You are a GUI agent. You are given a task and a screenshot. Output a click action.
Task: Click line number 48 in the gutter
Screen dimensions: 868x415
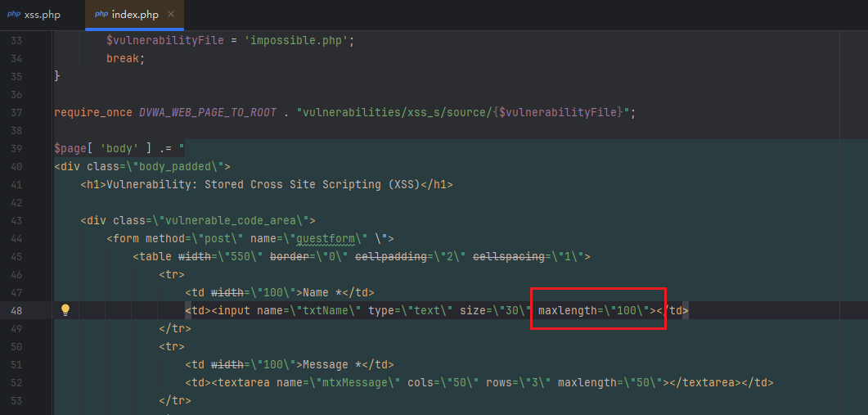(17, 311)
